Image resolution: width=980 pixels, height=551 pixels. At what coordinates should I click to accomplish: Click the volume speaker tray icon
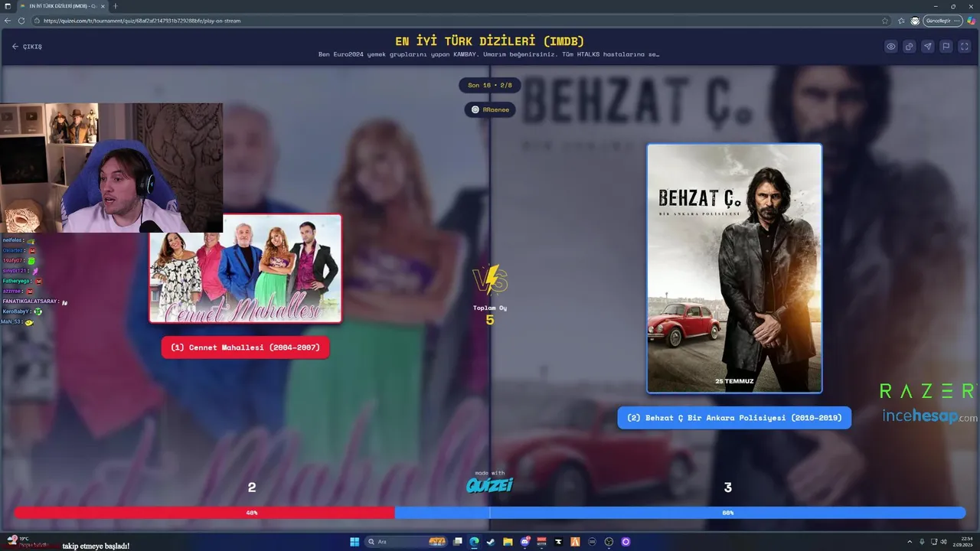[x=943, y=542]
